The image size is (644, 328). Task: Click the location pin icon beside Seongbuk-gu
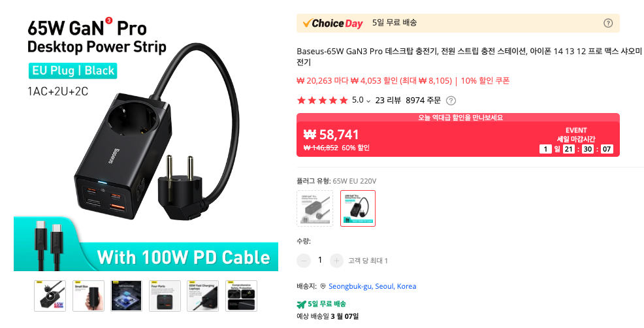point(323,286)
